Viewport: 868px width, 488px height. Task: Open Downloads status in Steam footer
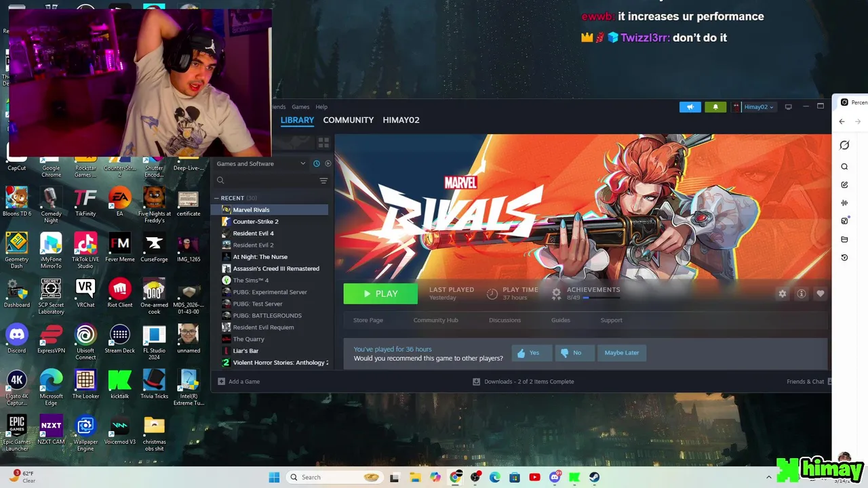(x=524, y=382)
